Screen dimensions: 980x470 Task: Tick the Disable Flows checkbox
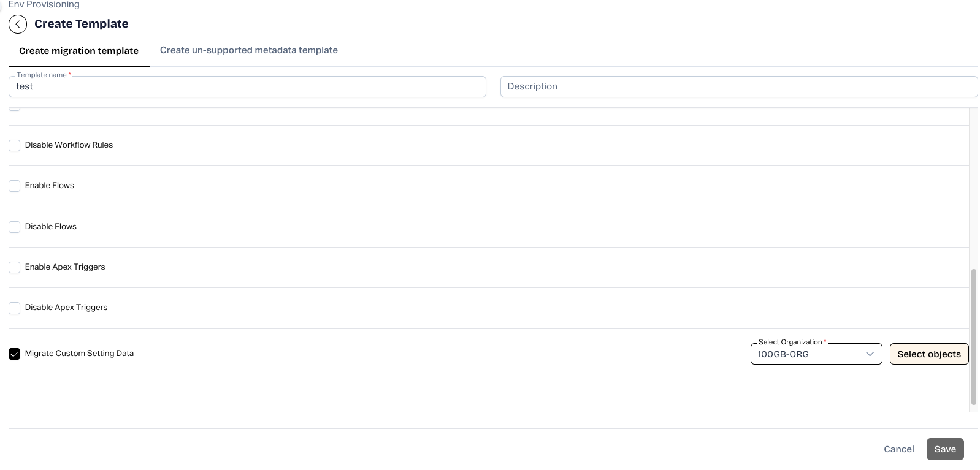point(15,227)
